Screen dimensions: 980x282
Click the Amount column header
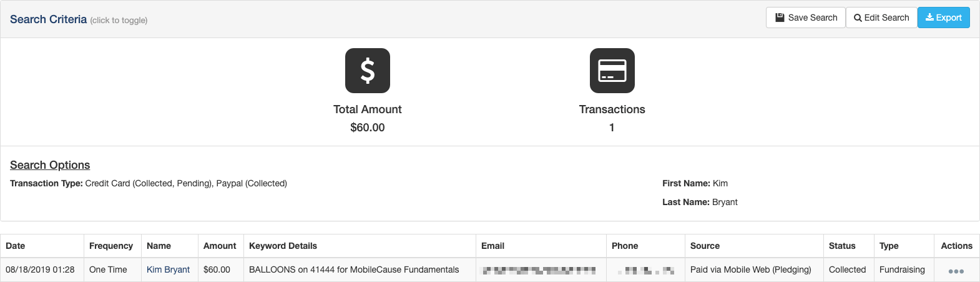point(220,246)
